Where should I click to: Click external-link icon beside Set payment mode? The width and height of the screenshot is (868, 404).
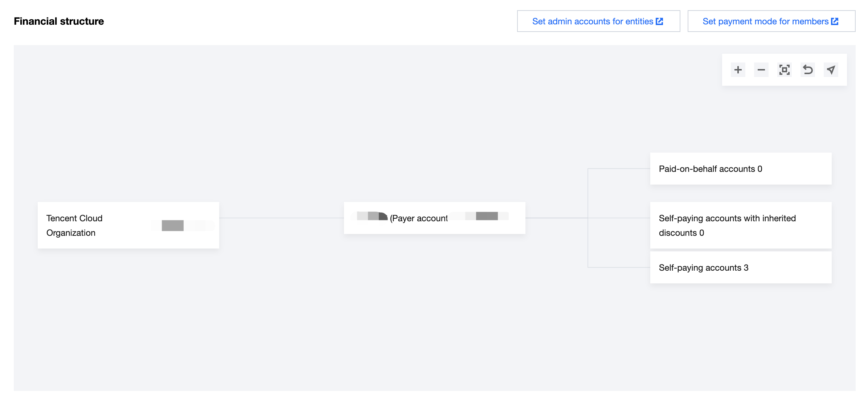[x=835, y=21]
